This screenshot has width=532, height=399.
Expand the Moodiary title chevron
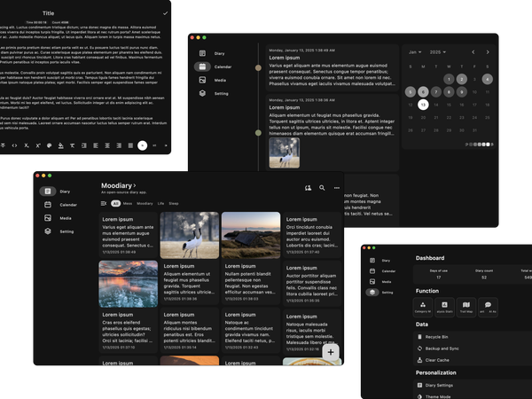135,185
